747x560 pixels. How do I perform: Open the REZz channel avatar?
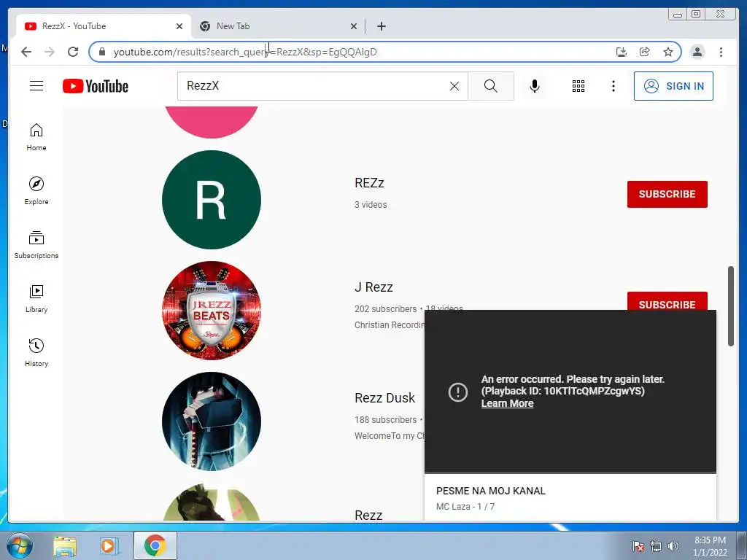[x=212, y=200]
